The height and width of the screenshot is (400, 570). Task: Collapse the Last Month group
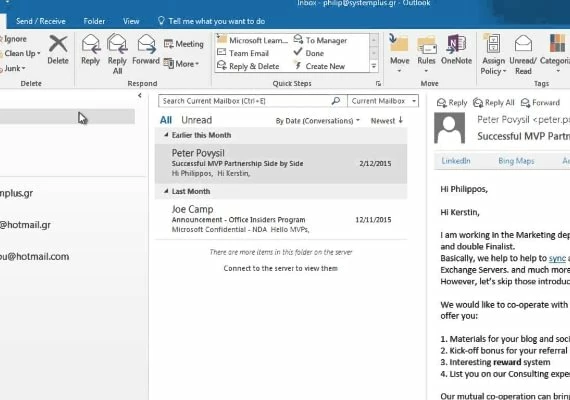click(166, 191)
